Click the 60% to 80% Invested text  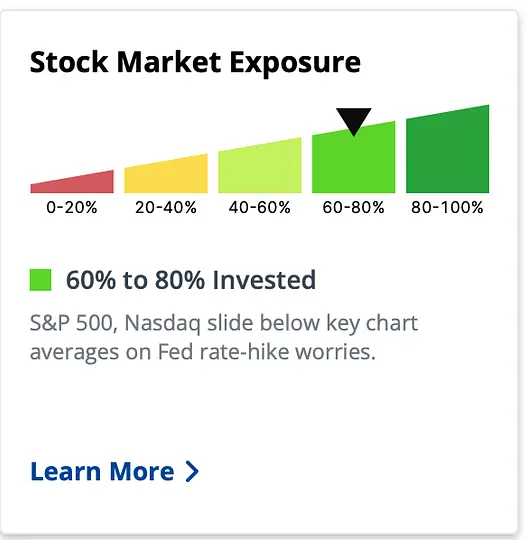(x=191, y=280)
